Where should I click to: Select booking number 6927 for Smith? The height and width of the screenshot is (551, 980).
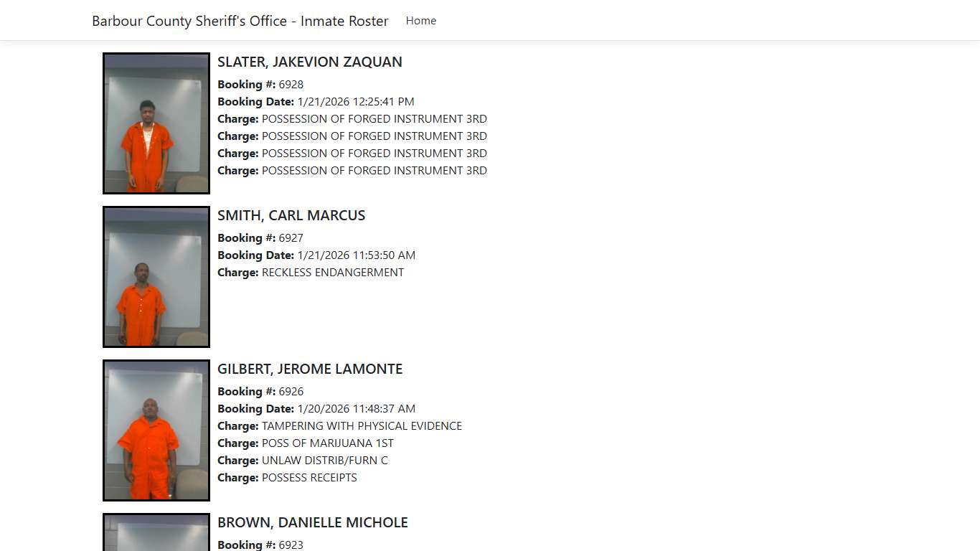291,237
